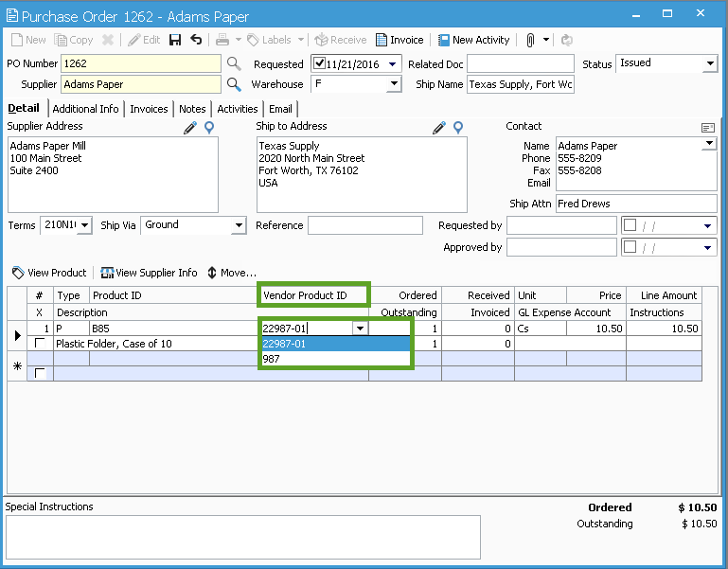Open the Terms dropdown
The image size is (728, 569).
(84, 225)
